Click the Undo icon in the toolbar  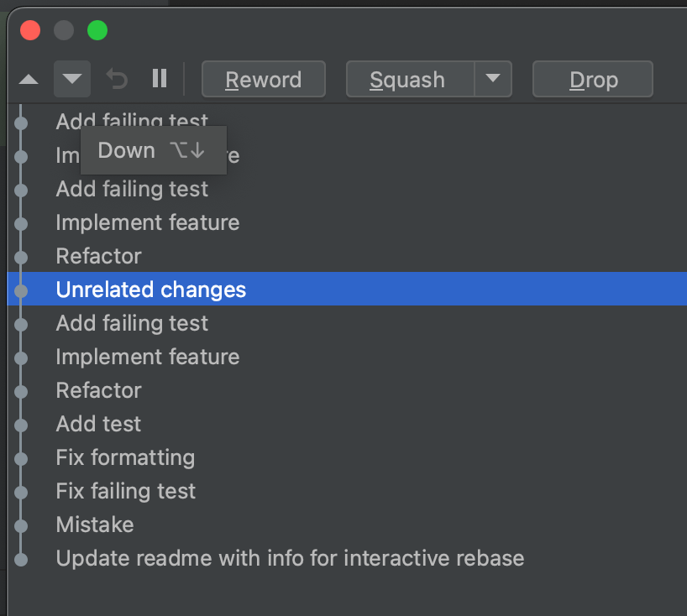click(117, 79)
